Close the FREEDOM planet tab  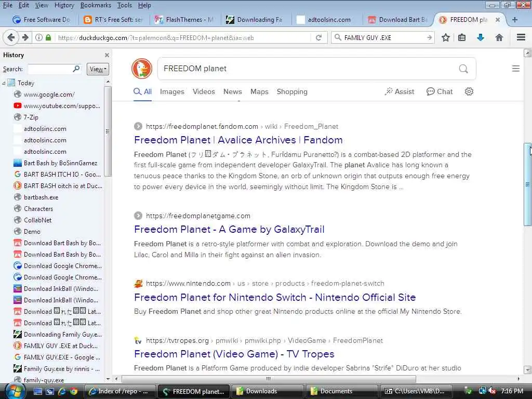[497, 20]
